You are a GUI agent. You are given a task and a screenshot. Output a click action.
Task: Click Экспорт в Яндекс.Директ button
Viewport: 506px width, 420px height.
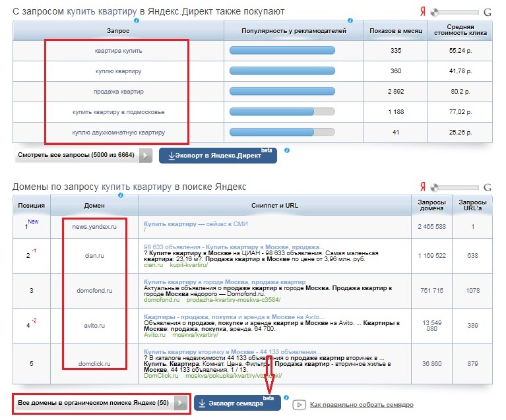click(218, 156)
